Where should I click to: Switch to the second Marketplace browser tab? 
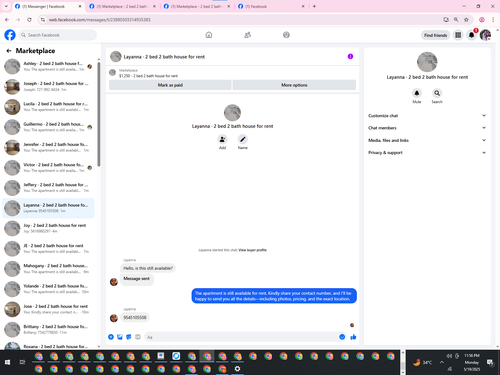(x=197, y=6)
